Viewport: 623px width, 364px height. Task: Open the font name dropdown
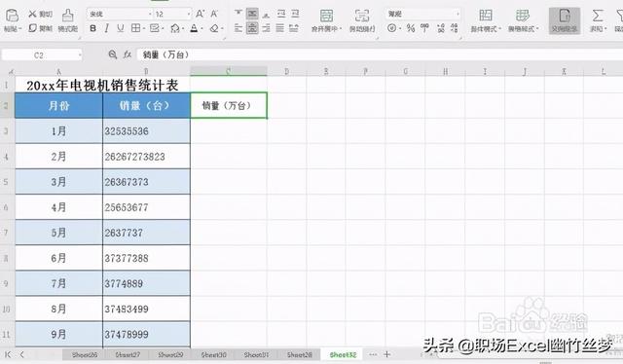[x=150, y=15]
